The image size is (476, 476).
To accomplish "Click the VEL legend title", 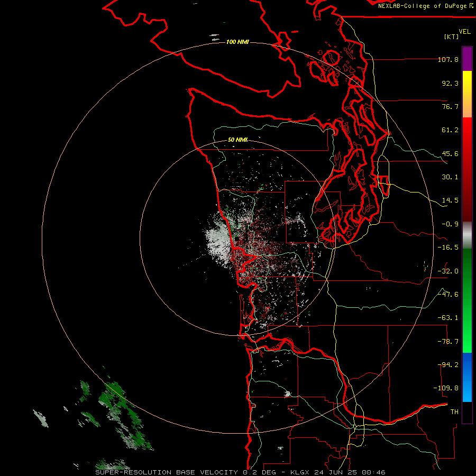I will 464,32.
